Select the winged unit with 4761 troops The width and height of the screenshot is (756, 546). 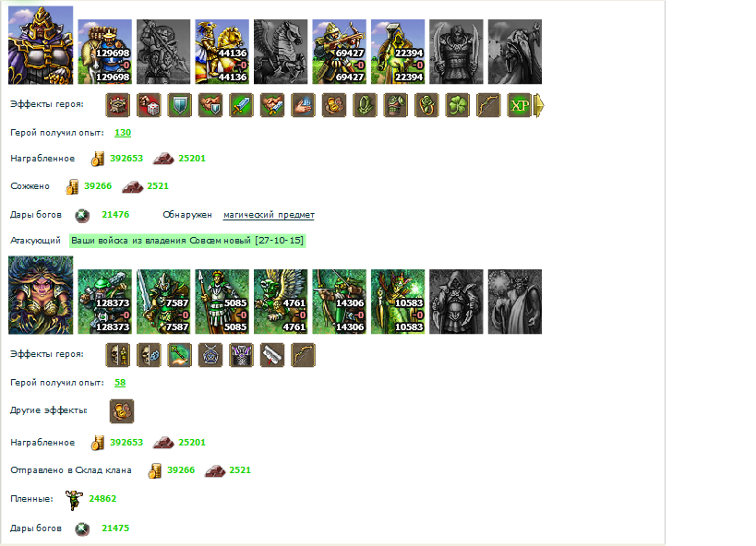pyautogui.click(x=281, y=302)
